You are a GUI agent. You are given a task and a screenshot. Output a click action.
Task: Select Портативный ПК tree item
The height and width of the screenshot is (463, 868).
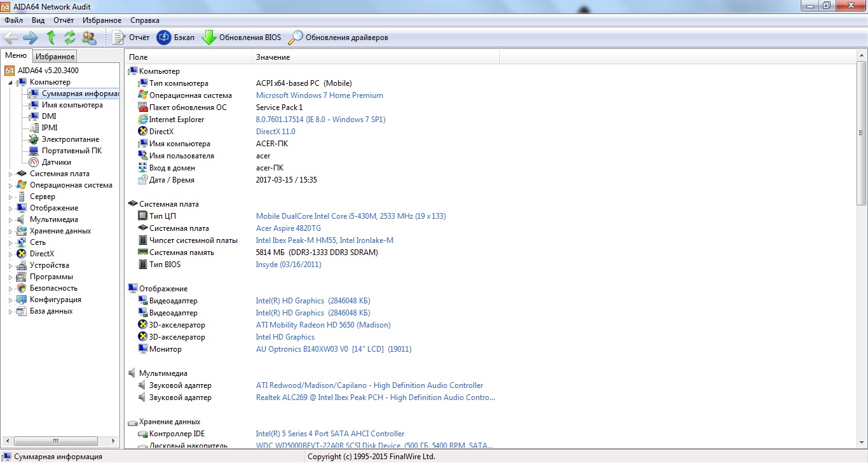click(72, 151)
